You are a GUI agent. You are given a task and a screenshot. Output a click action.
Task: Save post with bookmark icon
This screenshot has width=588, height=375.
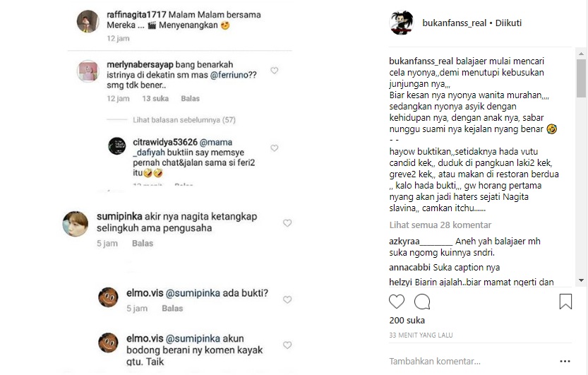click(565, 302)
